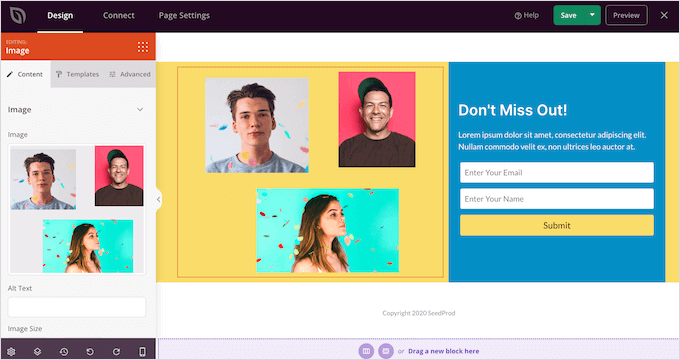
Task: Click the Image section heading text
Action: coord(19,110)
